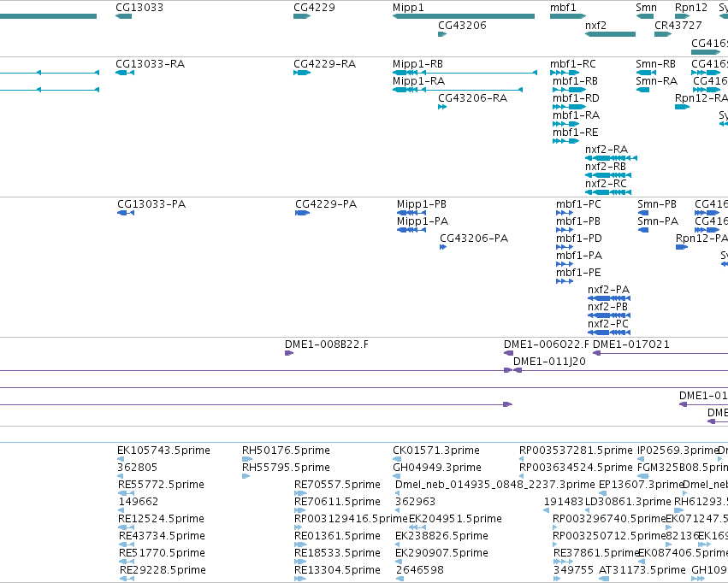Select transcript Smn-RA
This screenshot has width=728, height=583.
(x=642, y=90)
